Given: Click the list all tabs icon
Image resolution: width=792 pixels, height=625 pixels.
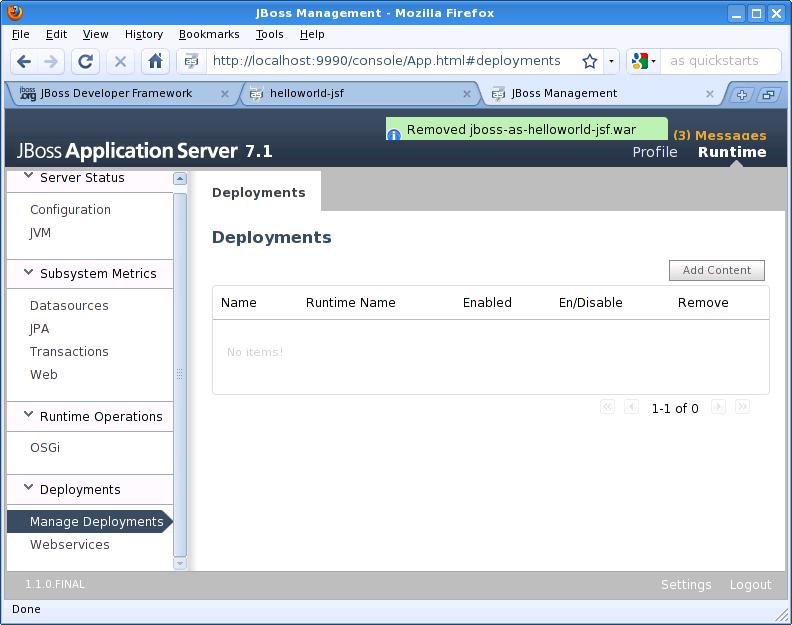Looking at the screenshot, I should click(x=768, y=94).
